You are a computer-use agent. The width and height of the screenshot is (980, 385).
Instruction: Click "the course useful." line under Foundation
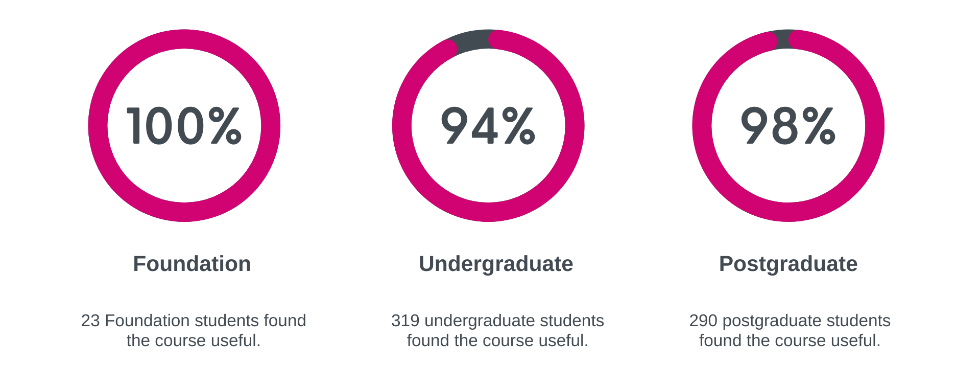194,341
